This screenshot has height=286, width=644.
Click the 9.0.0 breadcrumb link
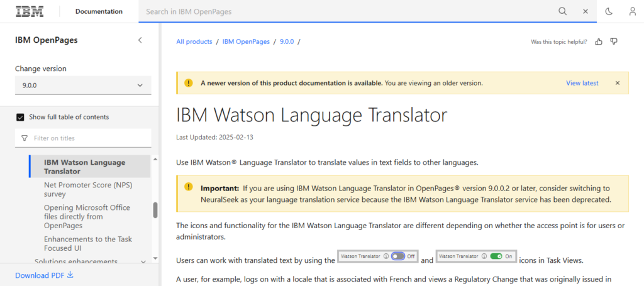[287, 41]
